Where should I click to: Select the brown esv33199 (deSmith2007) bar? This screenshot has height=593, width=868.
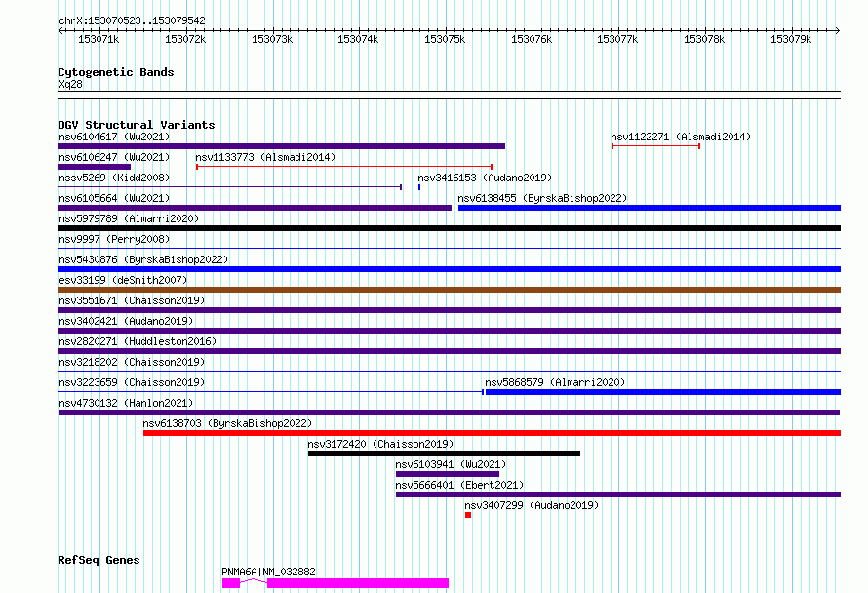point(449,290)
